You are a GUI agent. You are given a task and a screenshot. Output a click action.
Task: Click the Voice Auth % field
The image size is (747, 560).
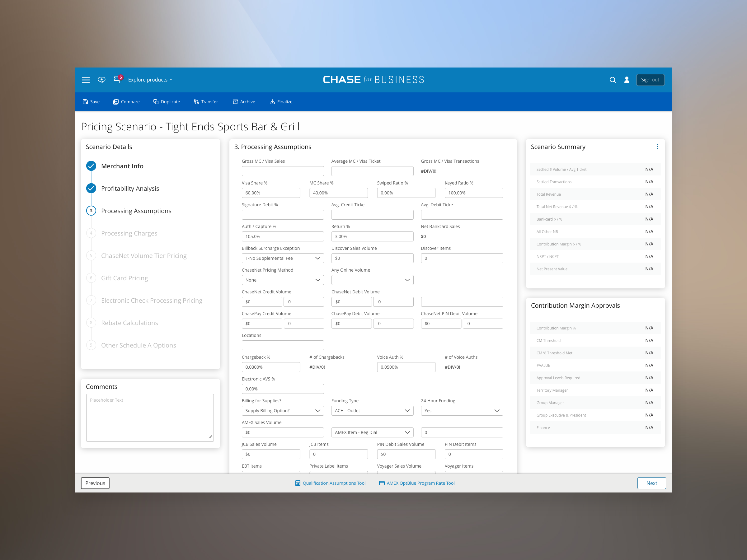click(406, 367)
